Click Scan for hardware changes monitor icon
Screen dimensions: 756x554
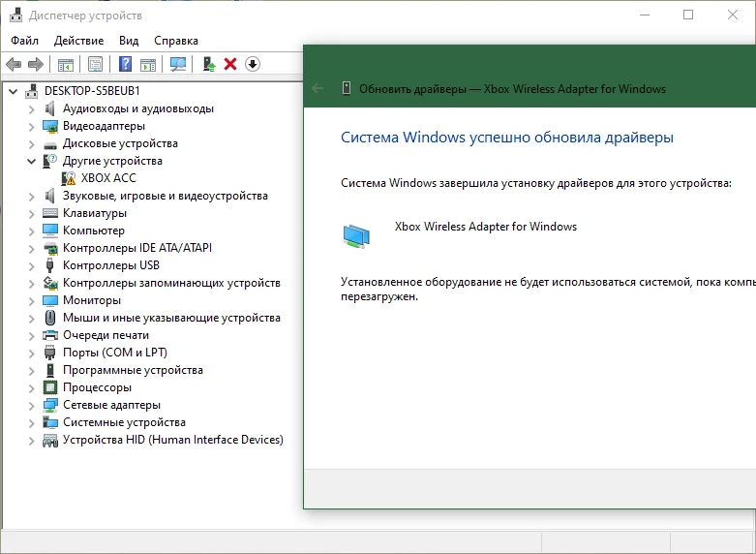click(x=178, y=64)
